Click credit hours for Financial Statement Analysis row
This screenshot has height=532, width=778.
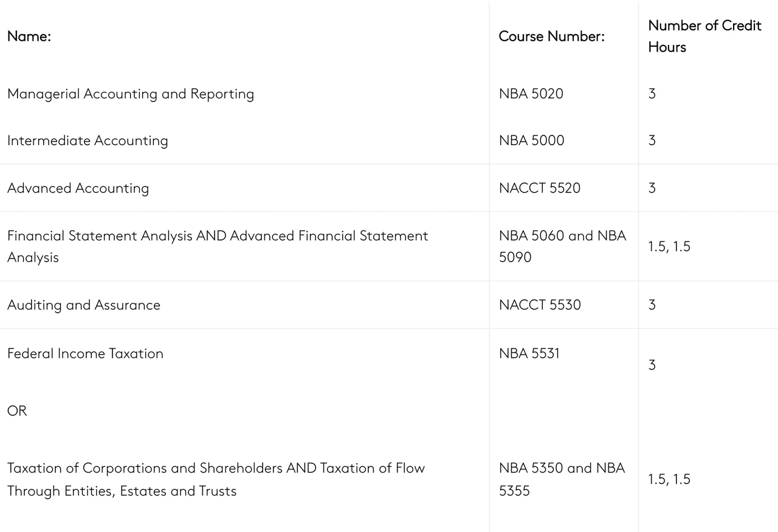pyautogui.click(x=669, y=247)
